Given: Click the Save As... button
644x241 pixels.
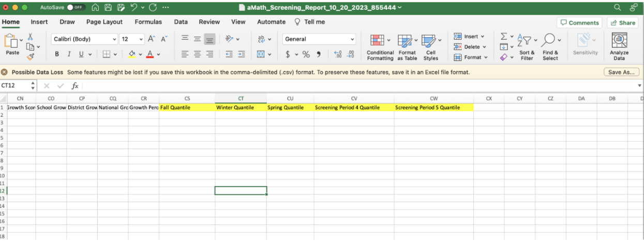Looking at the screenshot, I should (x=621, y=72).
